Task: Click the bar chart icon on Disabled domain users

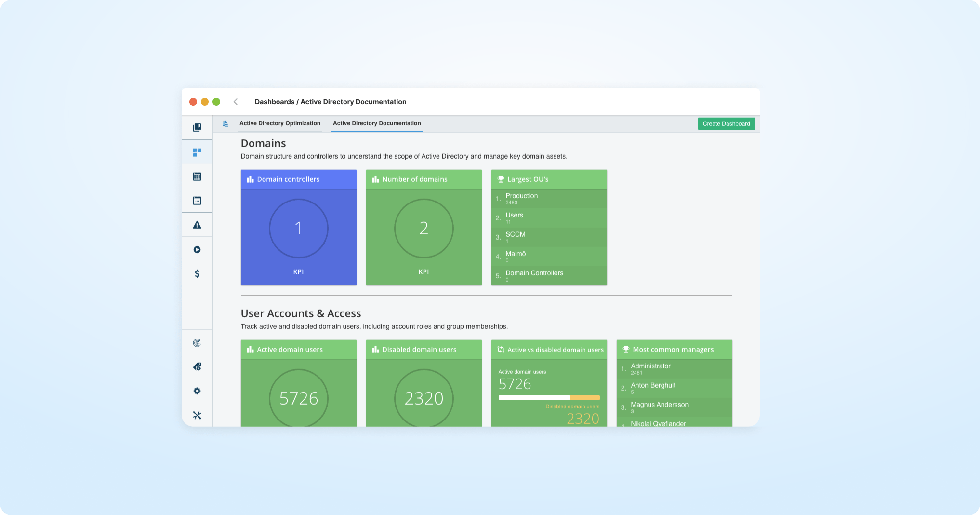Action: [x=375, y=350]
